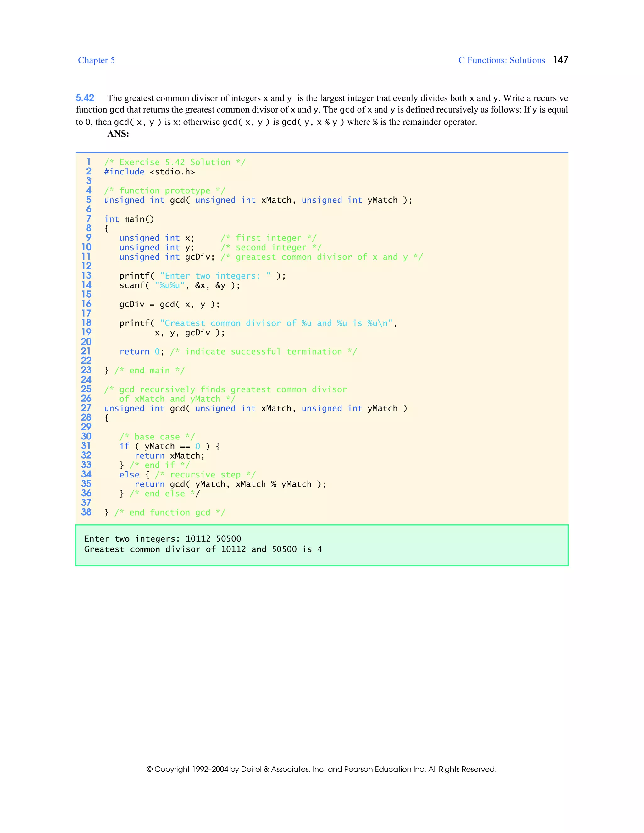Click the 'C Functions: Solutions' header text

[502, 60]
